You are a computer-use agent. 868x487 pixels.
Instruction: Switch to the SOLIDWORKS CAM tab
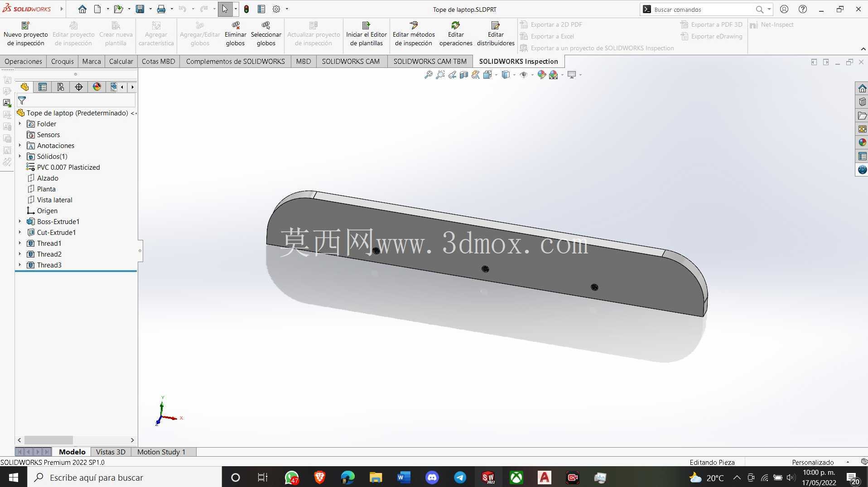pos(351,61)
